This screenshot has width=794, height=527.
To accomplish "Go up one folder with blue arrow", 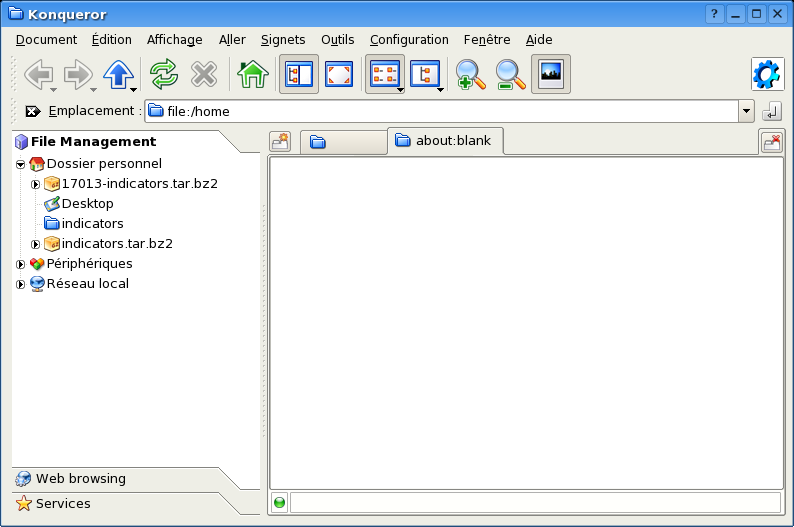I will point(118,74).
